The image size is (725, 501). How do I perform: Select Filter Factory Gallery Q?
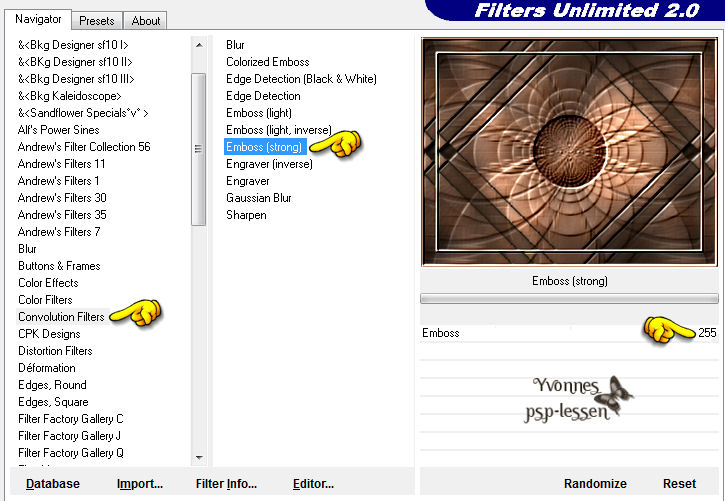[71, 453]
